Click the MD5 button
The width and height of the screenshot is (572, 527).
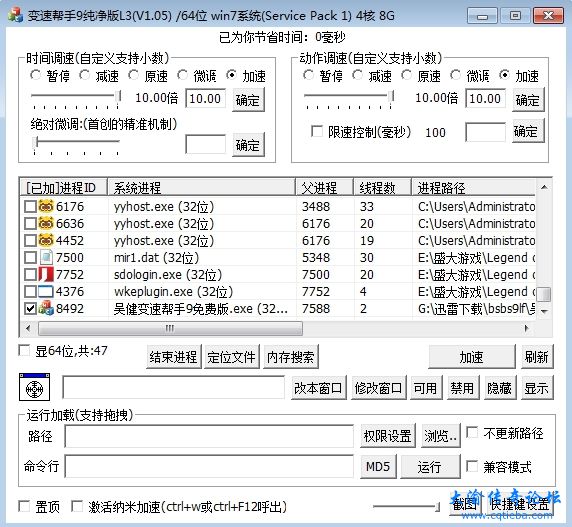[378, 466]
